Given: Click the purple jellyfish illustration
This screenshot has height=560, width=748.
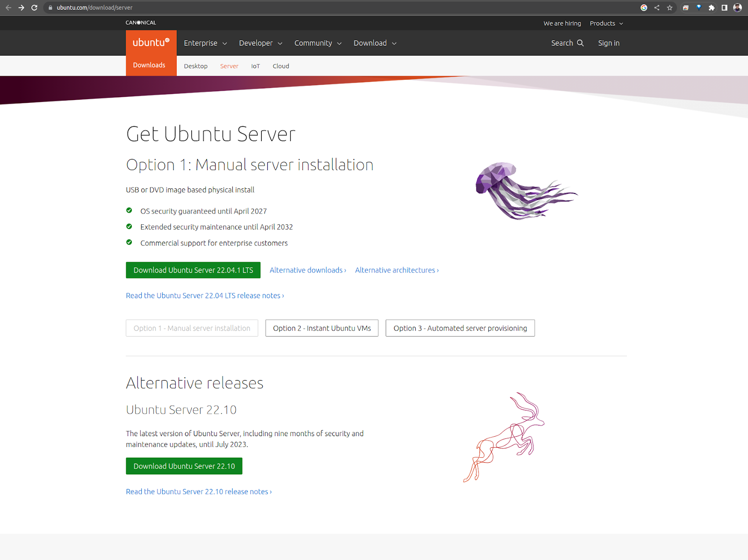Looking at the screenshot, I should pyautogui.click(x=526, y=191).
